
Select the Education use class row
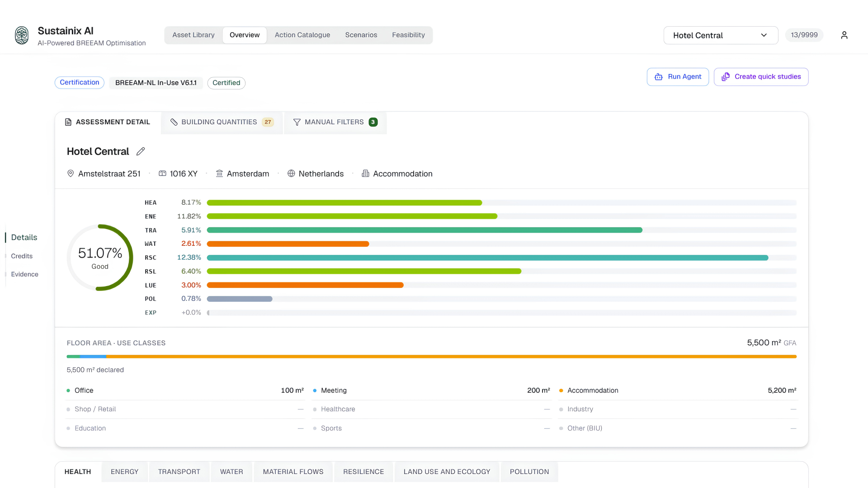coord(185,428)
